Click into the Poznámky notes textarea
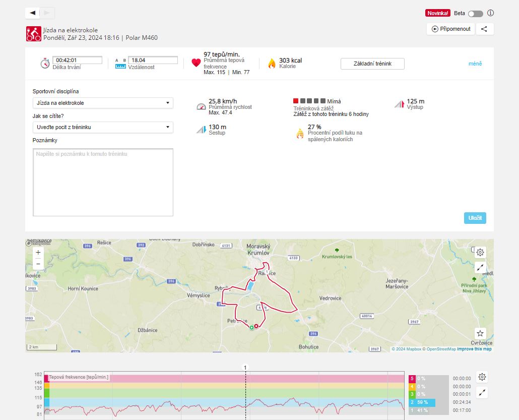Viewport: 519px width, 420px height. 103,182
